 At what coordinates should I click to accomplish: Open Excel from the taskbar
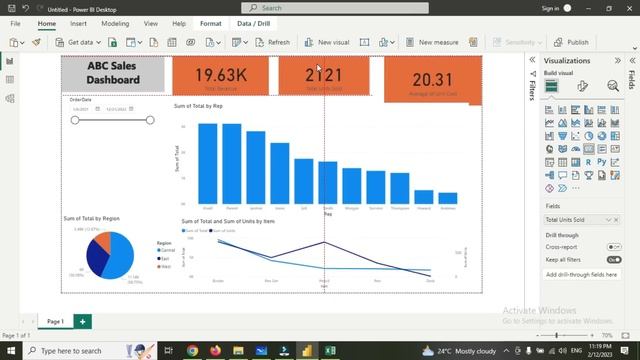[330, 351]
